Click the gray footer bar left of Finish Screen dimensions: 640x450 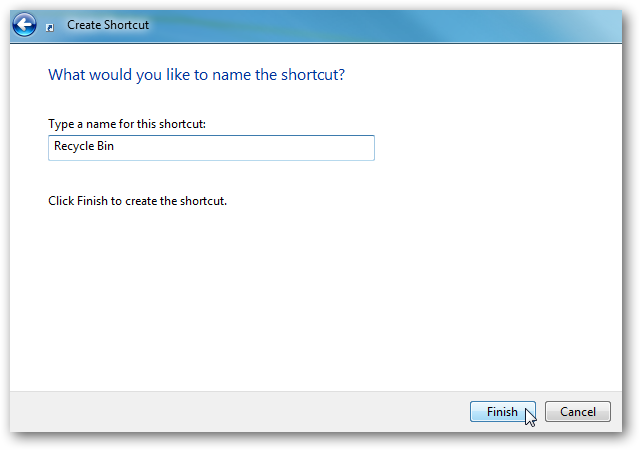pos(237,412)
